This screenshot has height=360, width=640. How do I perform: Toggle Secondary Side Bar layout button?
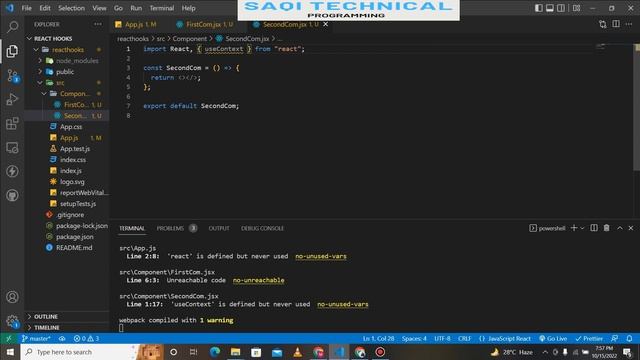[561, 8]
